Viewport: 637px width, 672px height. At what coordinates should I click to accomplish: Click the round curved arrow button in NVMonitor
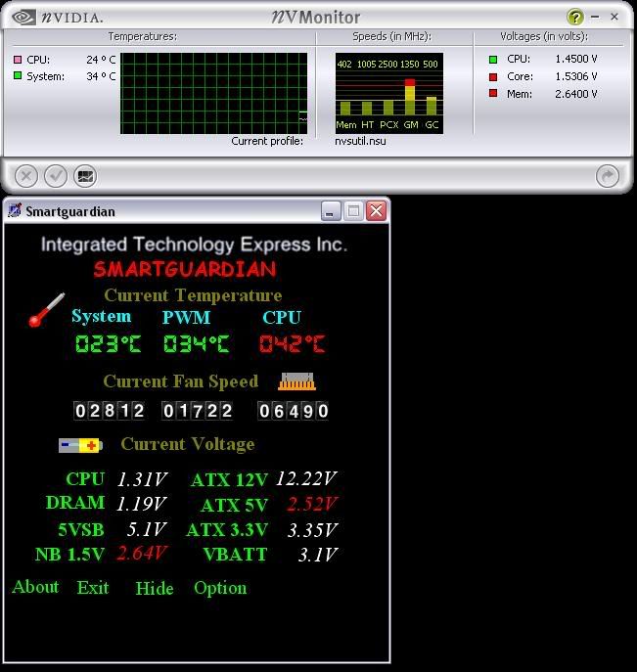[x=608, y=176]
